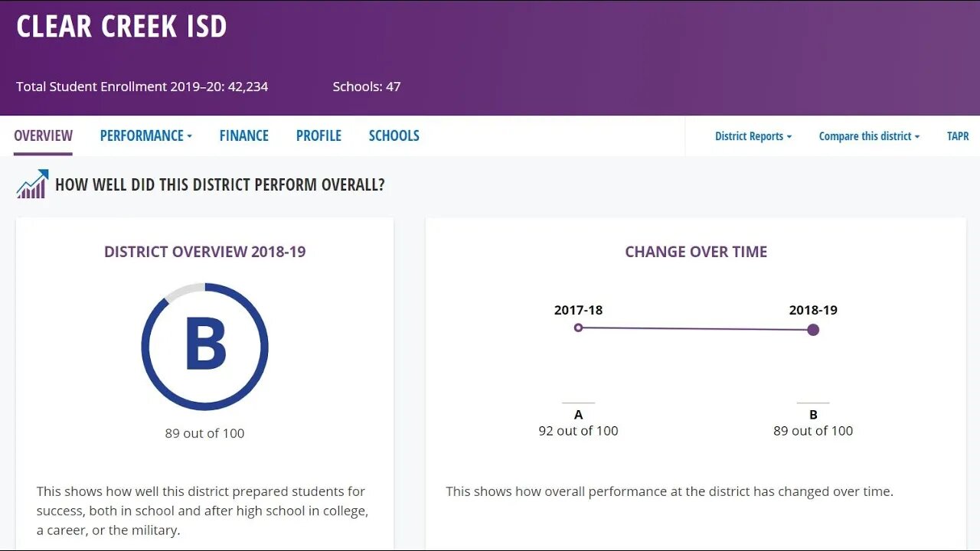The image size is (980, 551).
Task: Click the Total Student Enrollment 42,234 text
Action: 142,86
